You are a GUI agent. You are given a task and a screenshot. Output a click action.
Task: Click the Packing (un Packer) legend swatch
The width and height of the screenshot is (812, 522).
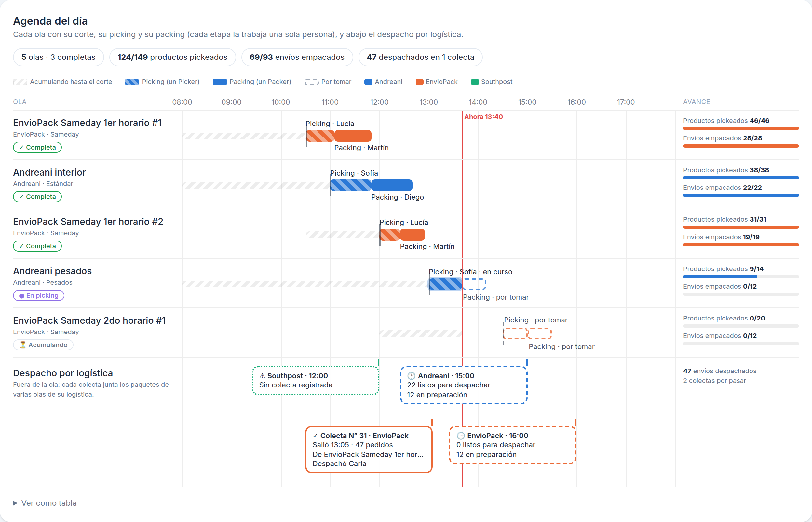pos(220,82)
